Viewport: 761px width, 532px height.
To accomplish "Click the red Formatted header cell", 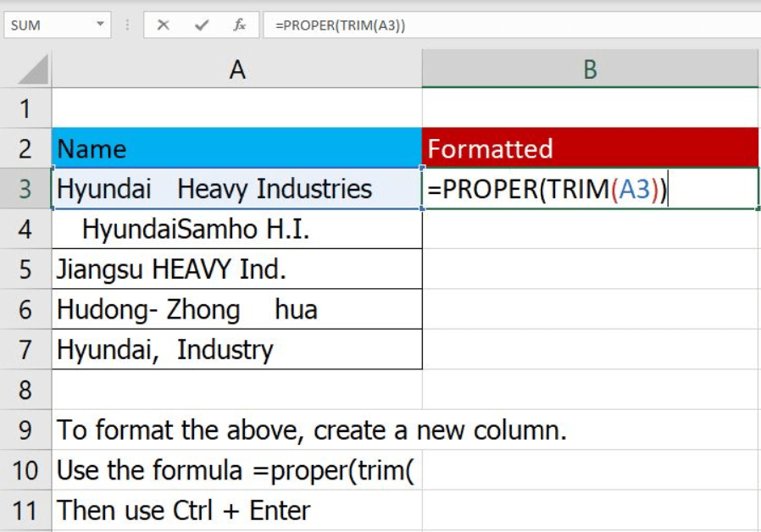I will tap(590, 149).
